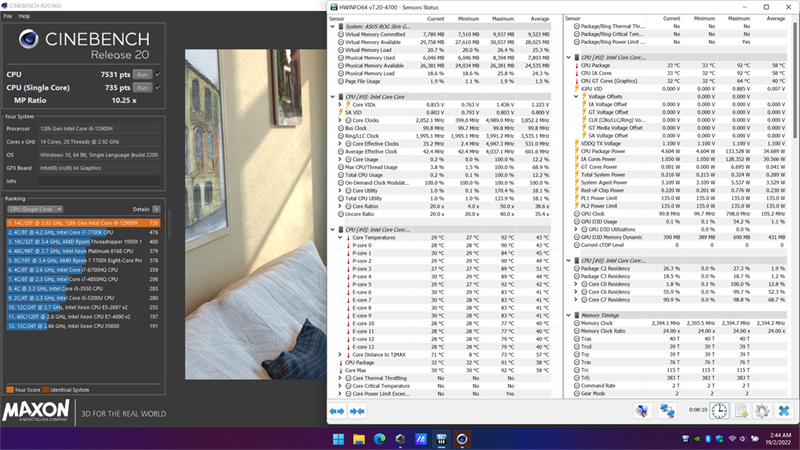Toggle the CPU test checkbox
The image size is (800, 450).
[x=158, y=74]
